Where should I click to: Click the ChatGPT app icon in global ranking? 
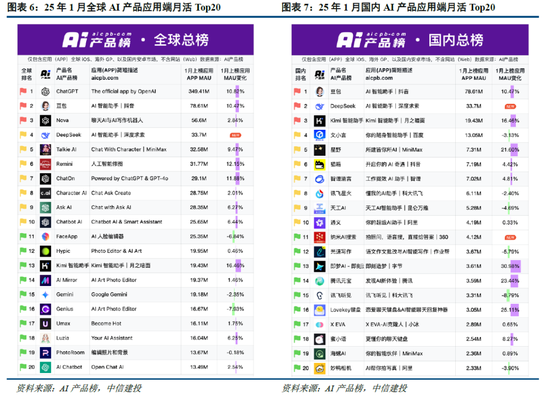tap(45, 92)
